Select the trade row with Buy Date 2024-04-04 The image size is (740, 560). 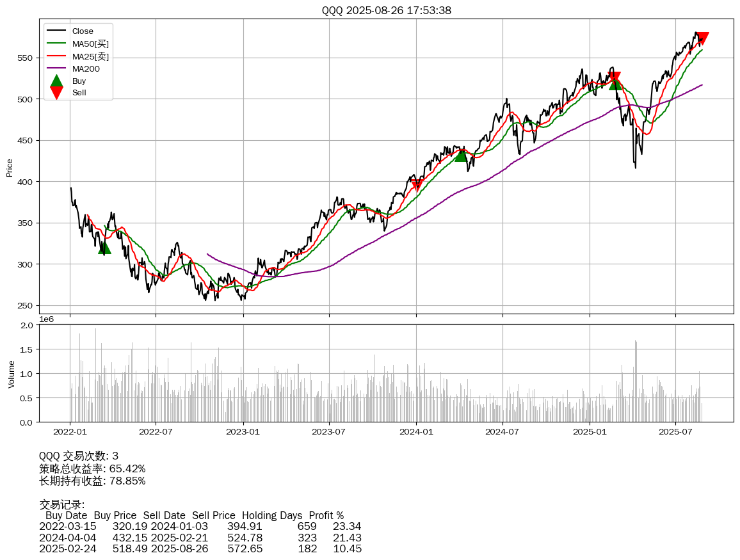tap(200, 538)
